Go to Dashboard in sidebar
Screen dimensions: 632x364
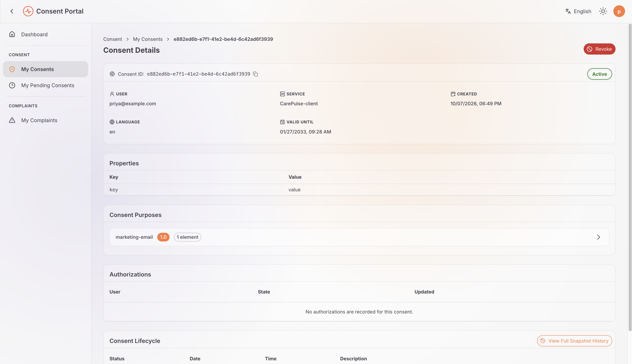coord(45,34)
